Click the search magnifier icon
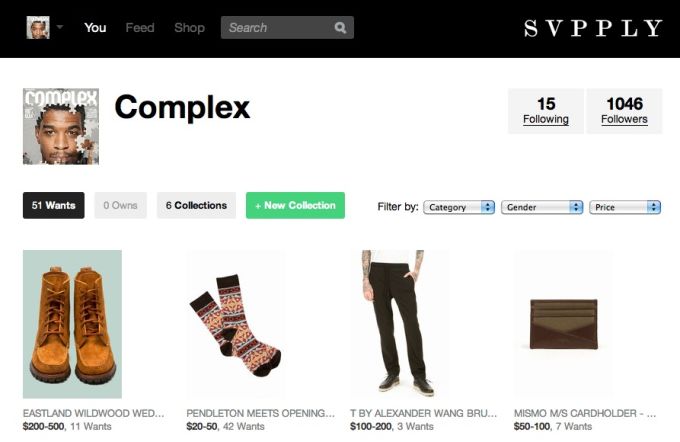This screenshot has width=680, height=442. (340, 28)
